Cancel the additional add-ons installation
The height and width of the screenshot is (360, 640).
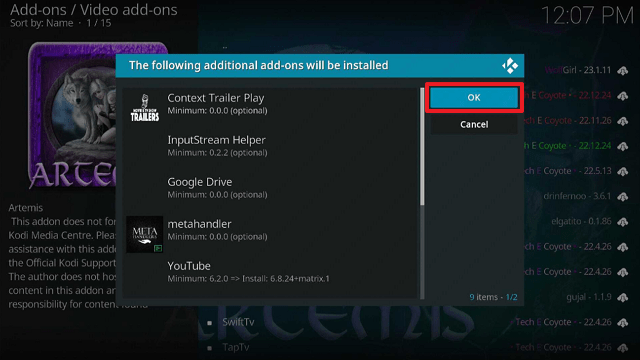474,124
